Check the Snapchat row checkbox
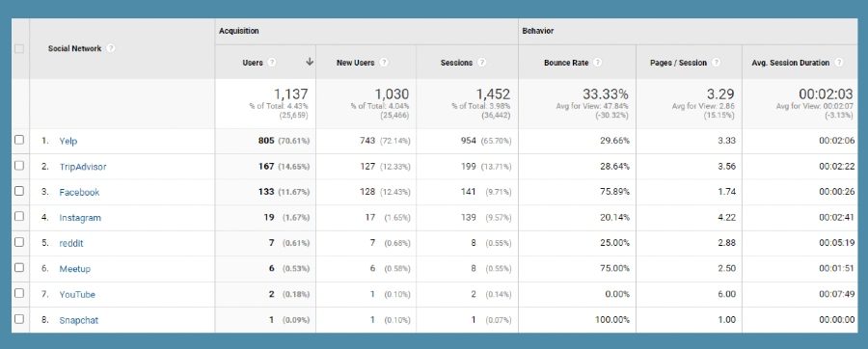 coord(19,319)
